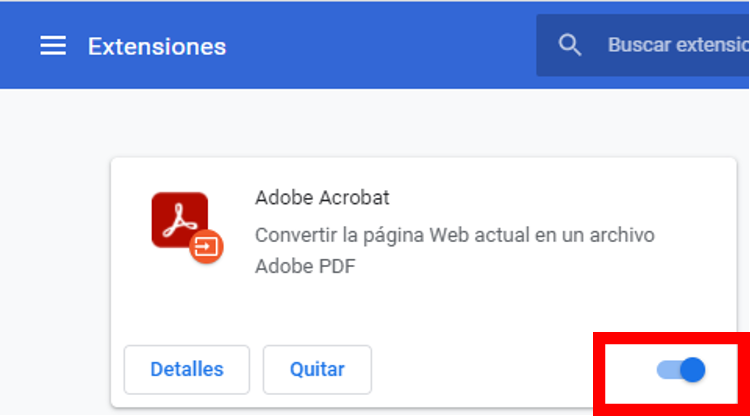Click the red Adobe Acrobat extension icon

180,220
